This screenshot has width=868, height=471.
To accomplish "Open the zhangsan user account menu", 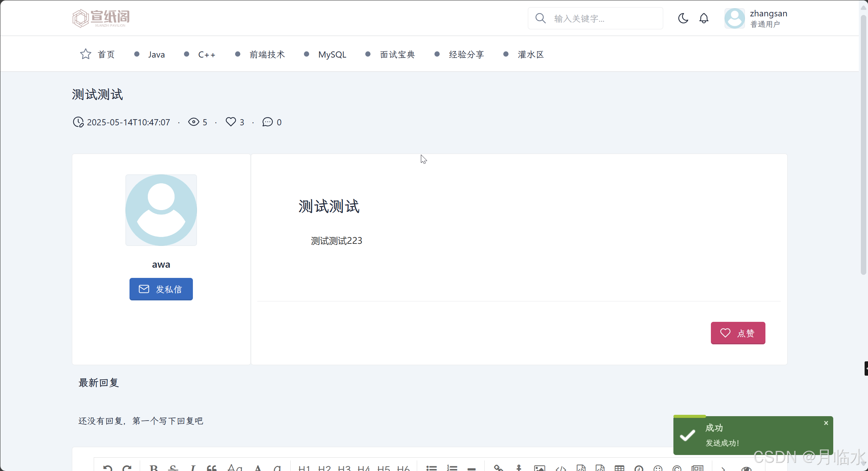I will (768, 18).
